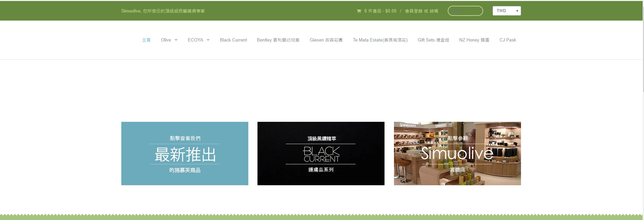Open the ECOYA menu
644x220 pixels.
tap(195, 40)
